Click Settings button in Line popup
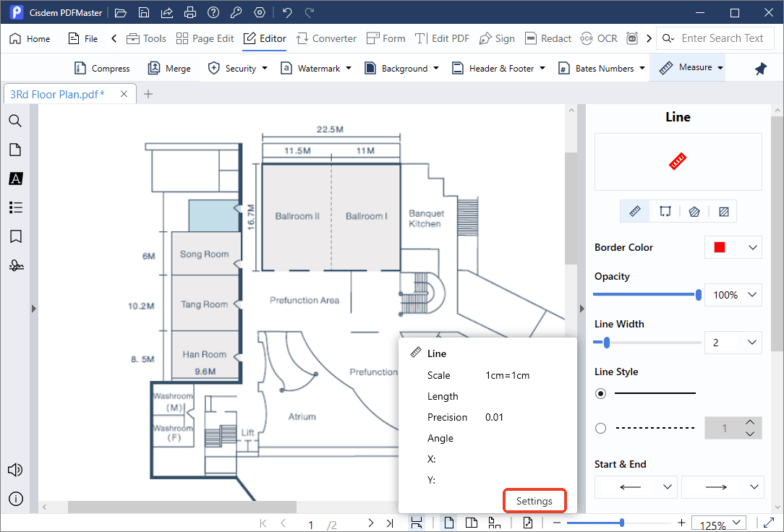Screen dimensions: 784x532 point(534,501)
